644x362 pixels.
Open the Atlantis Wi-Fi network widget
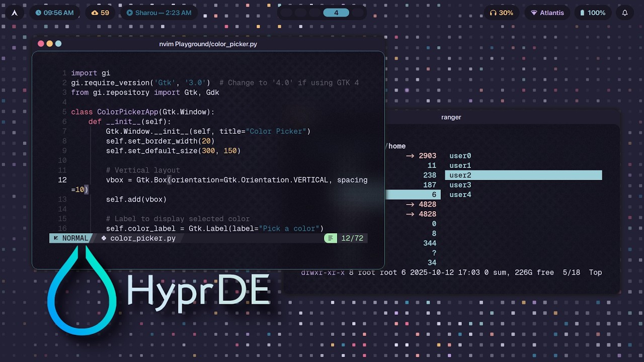[x=547, y=13]
